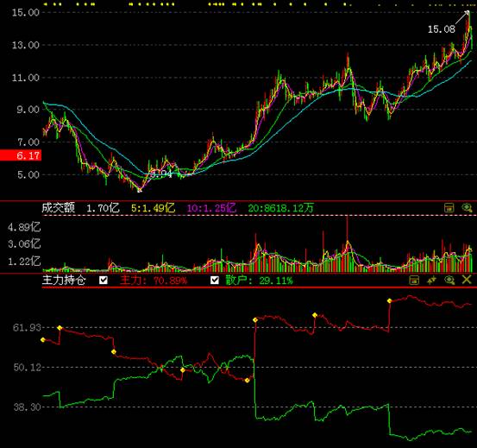This screenshot has height=448, width=477.
Task: Click the 5-day average 1.49亿 label
Action: point(153,208)
